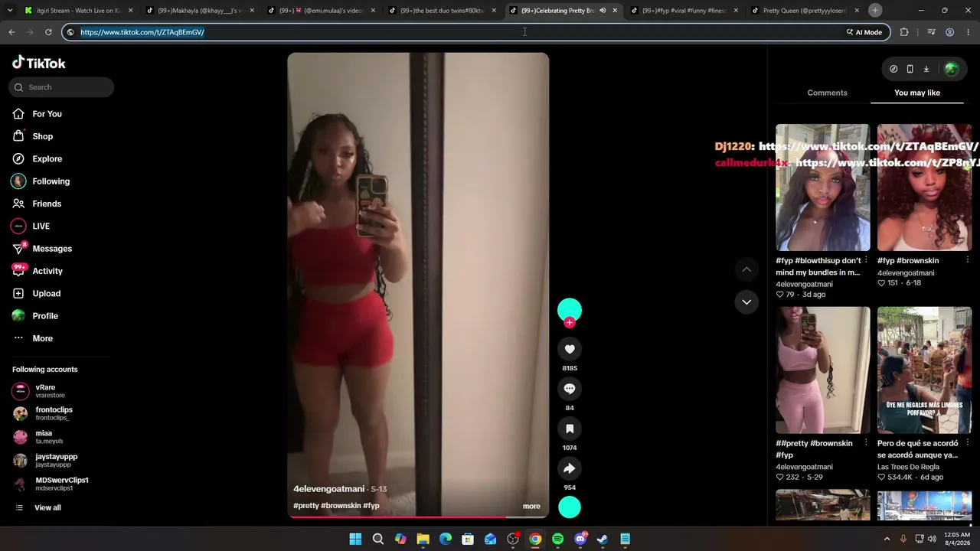Switch to the itgirl Stream browser tab
The height and width of the screenshot is (551, 980).
(x=78, y=11)
